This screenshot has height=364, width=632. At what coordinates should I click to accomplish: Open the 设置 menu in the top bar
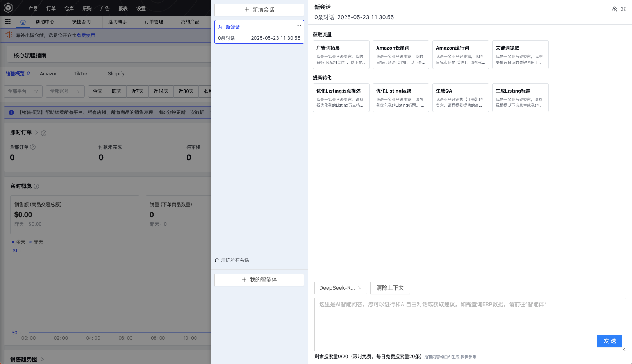pos(140,8)
